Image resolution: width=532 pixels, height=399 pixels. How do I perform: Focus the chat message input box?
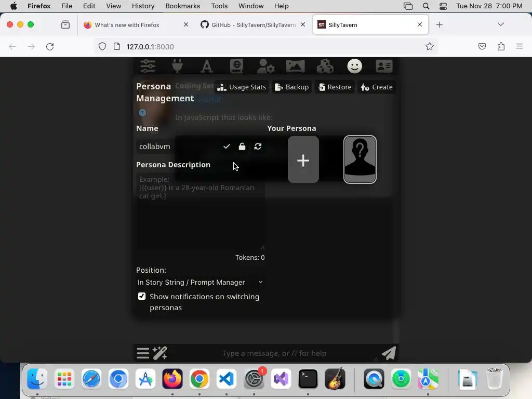pos(273,353)
